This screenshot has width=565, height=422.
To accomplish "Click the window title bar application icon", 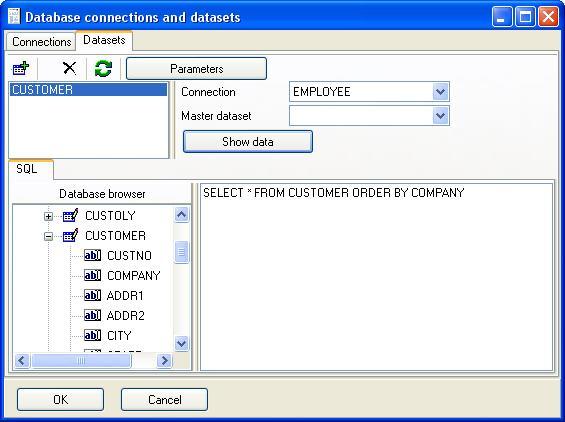I will pyautogui.click(x=14, y=17).
